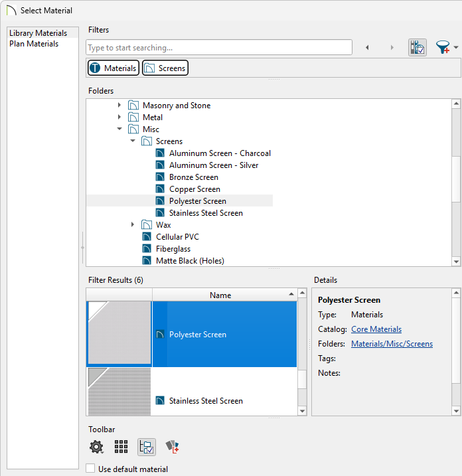
Task: Collapse the Misc folder
Action: [119, 129]
